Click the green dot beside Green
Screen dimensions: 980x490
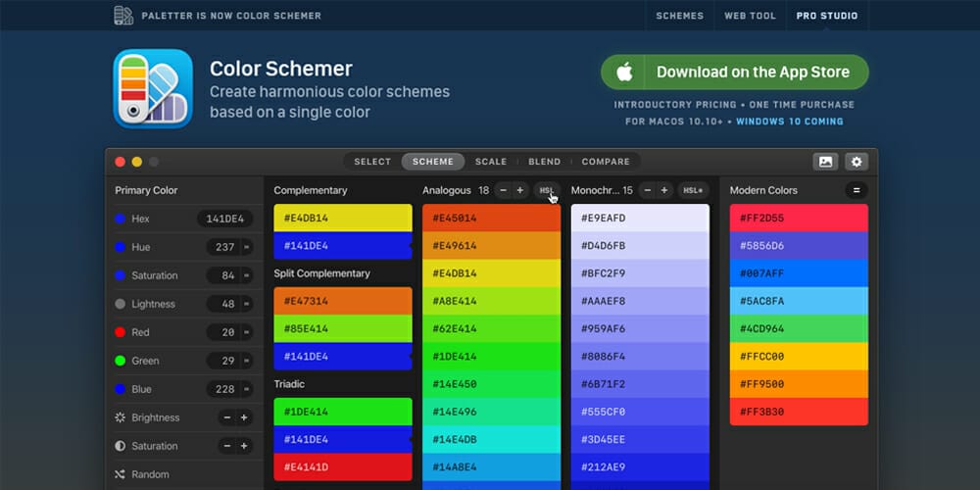[120, 361]
